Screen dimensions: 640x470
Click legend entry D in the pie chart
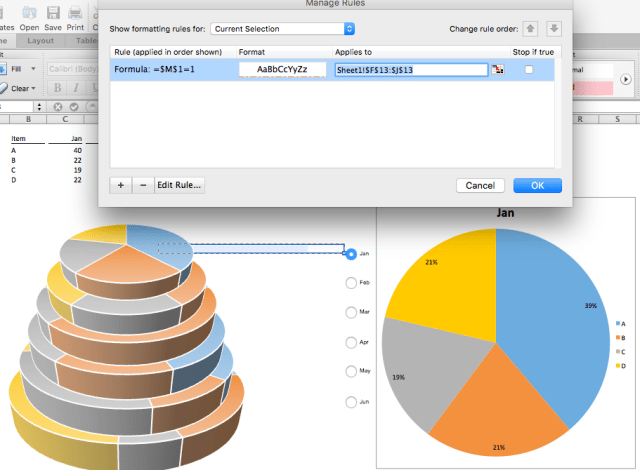(x=620, y=366)
